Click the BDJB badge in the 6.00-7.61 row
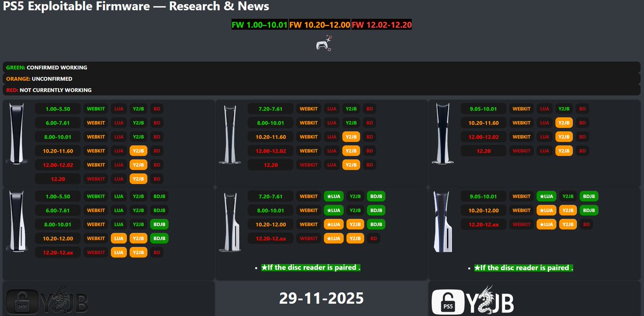 [159, 210]
